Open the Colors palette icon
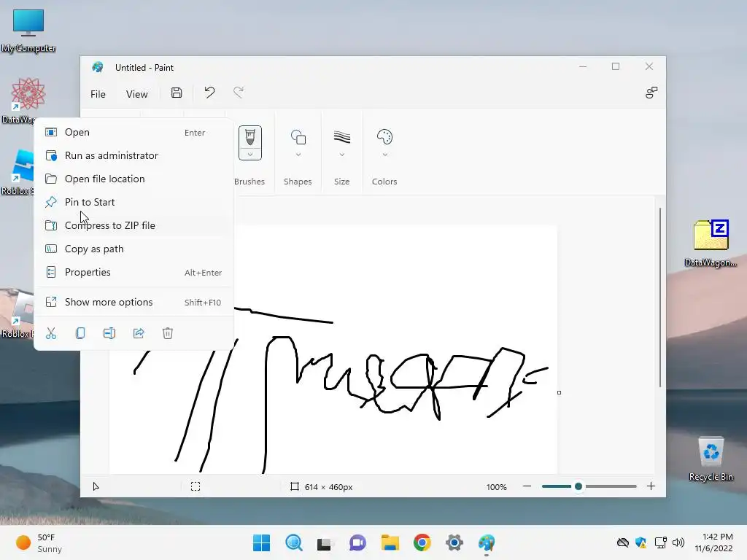The image size is (747, 560). tap(384, 137)
